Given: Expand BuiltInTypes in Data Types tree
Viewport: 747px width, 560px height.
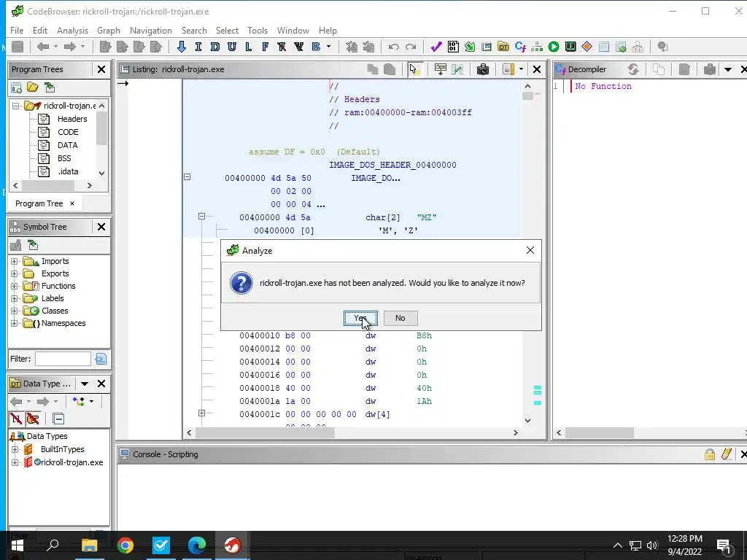Looking at the screenshot, I should 15,449.
